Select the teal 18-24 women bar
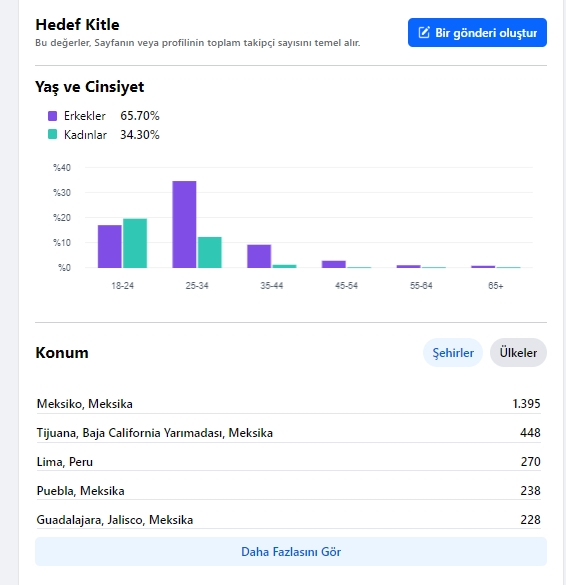 135,243
